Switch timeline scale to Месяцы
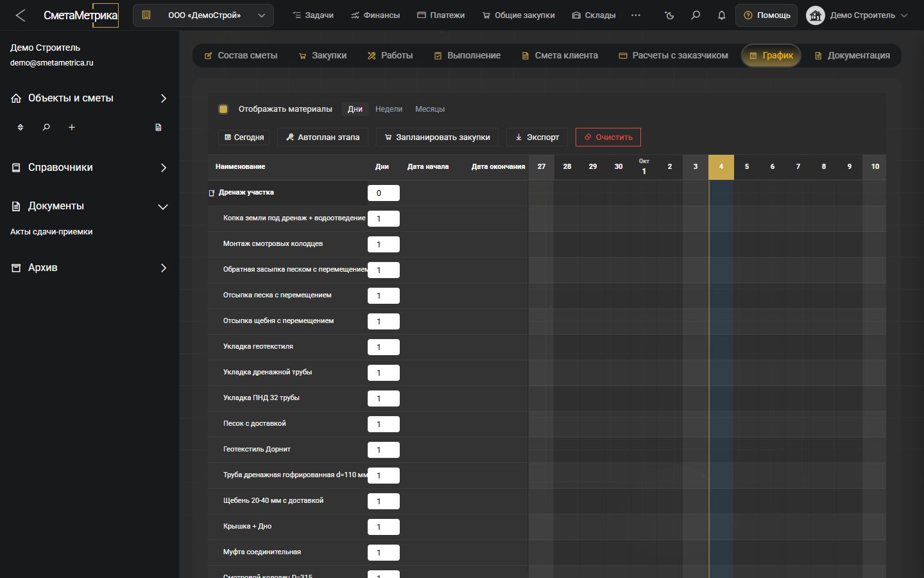This screenshot has height=578, width=924. [x=430, y=109]
